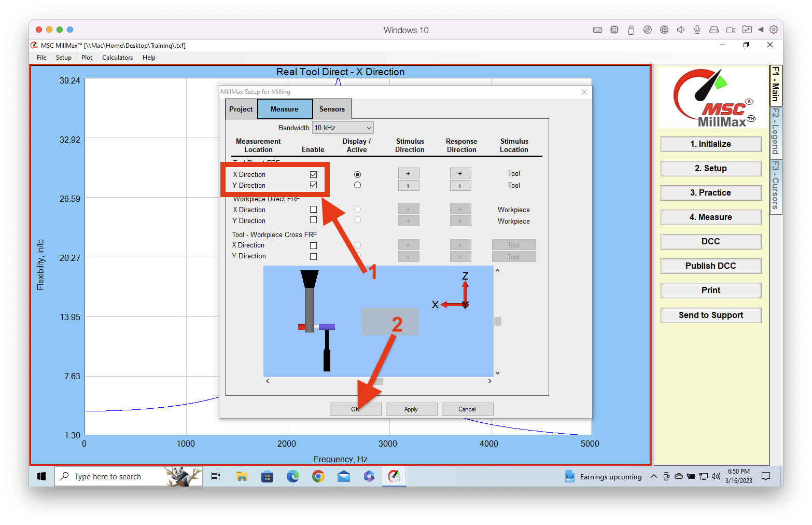812x525 pixels.
Task: Enable Workpiece Direct X Direction checkbox
Action: 313,210
